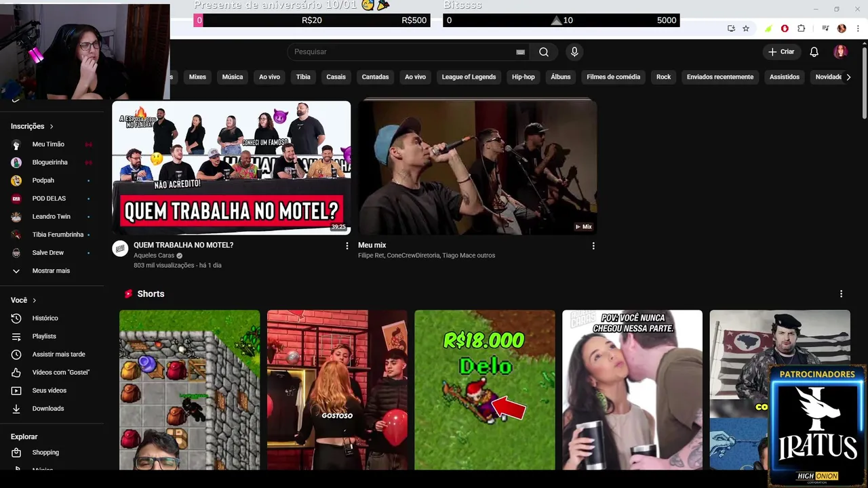The width and height of the screenshot is (868, 488).
Task: Open the notifications bell
Action: pos(814,52)
